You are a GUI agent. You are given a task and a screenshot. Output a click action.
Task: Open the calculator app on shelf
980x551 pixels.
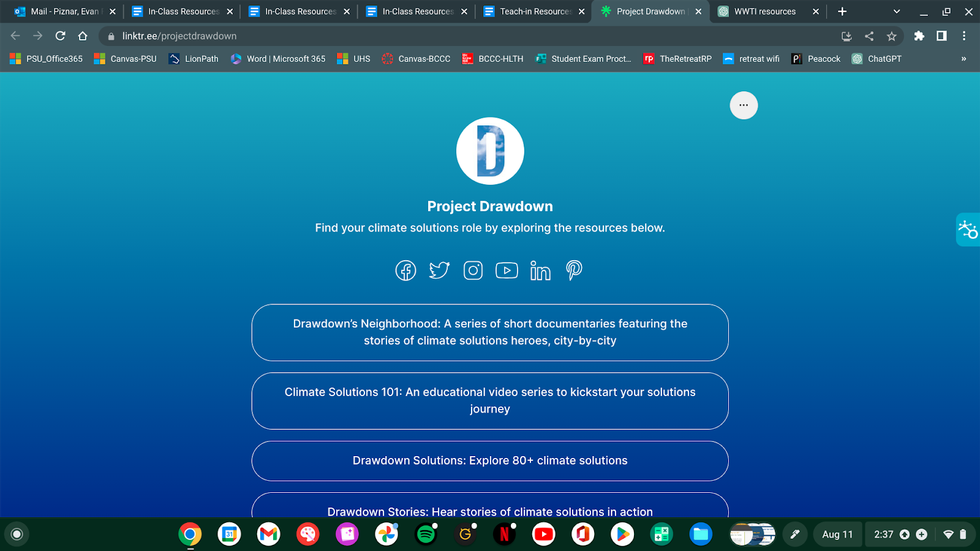click(x=661, y=534)
